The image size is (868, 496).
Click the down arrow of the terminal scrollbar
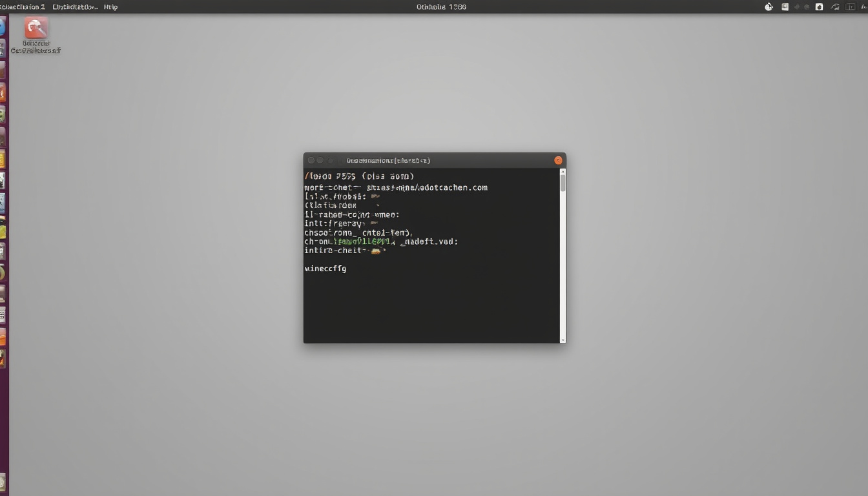pyautogui.click(x=563, y=339)
